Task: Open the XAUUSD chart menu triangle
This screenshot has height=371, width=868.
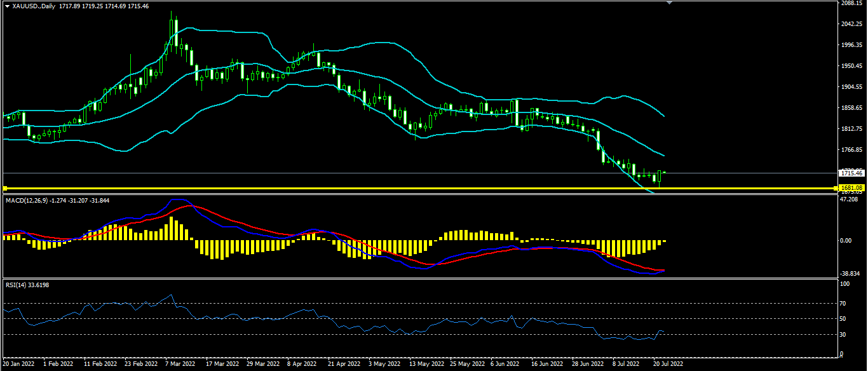Action: coord(7,6)
